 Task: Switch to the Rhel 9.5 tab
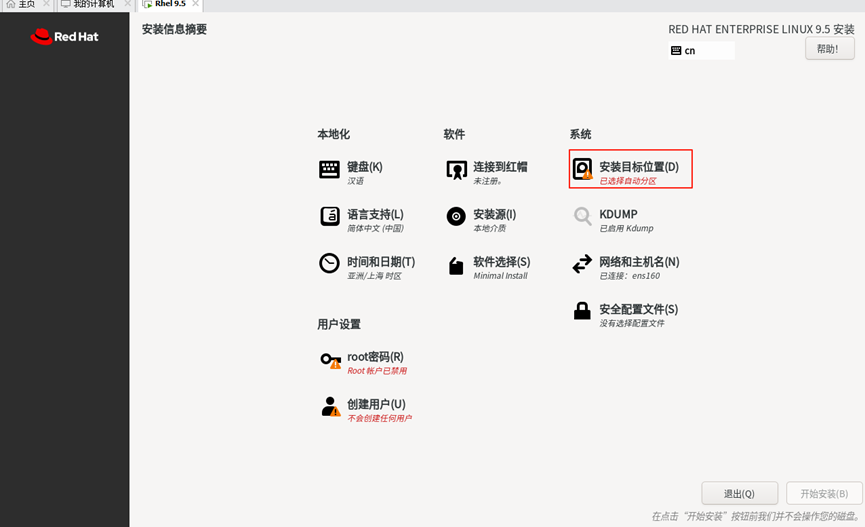[170, 4]
